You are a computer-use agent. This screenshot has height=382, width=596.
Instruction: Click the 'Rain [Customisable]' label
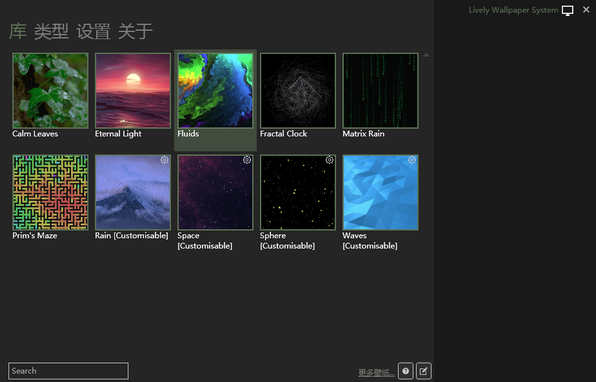point(132,236)
